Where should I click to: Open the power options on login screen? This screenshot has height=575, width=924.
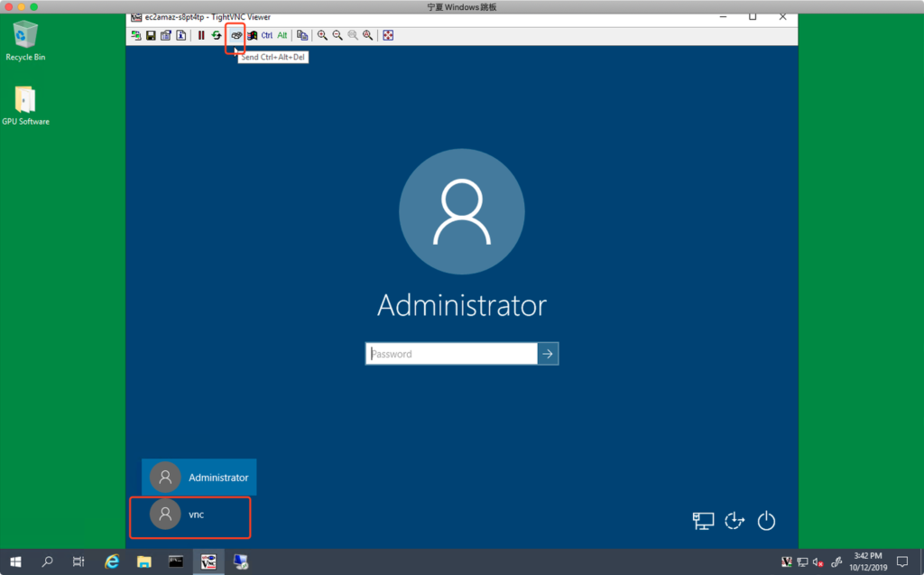click(766, 521)
